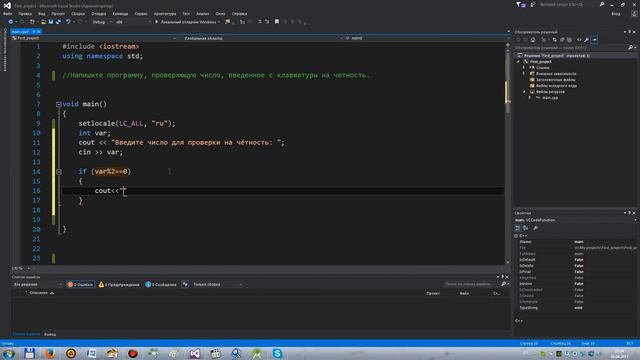
Task: Click Show All Files icon in Solution Explorer
Action: point(569,40)
